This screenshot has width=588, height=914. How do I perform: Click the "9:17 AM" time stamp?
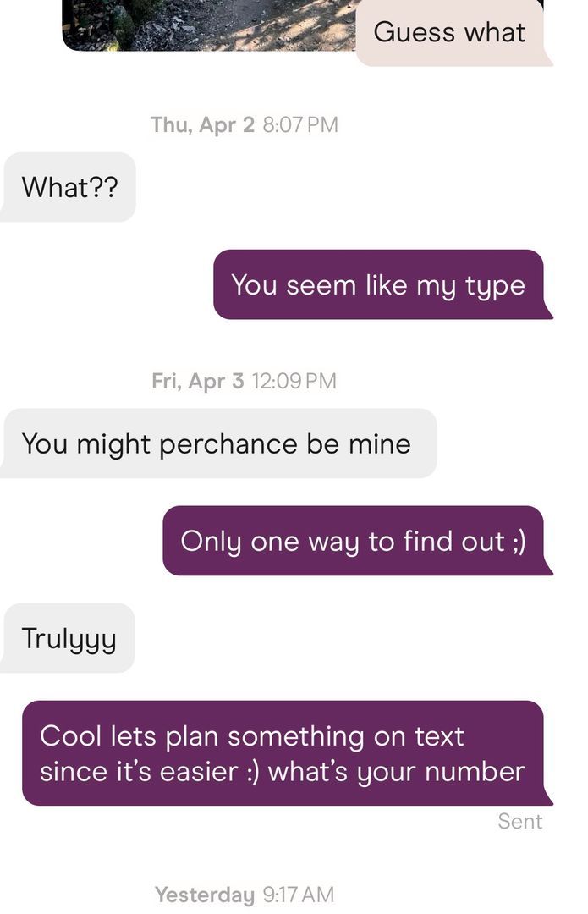[x=299, y=895]
